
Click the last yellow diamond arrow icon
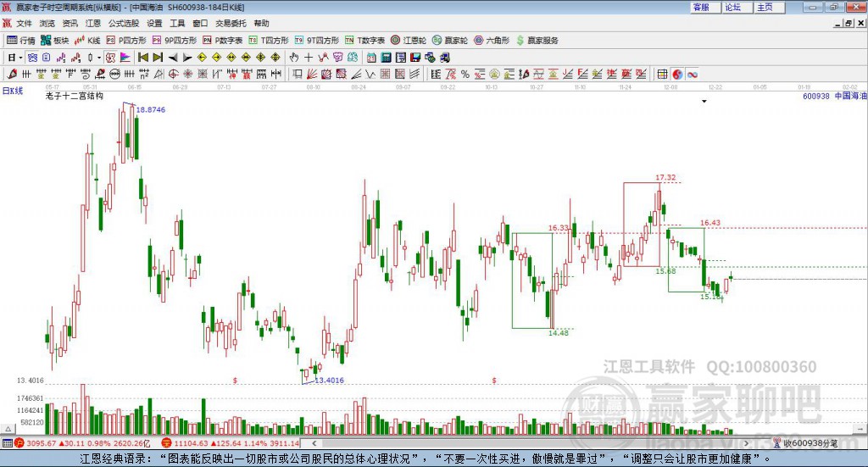275,58
